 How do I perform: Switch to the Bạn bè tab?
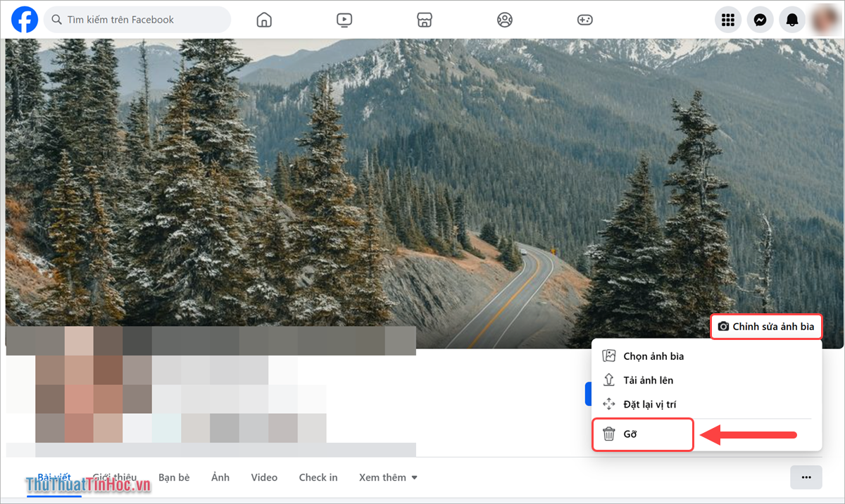tap(174, 477)
